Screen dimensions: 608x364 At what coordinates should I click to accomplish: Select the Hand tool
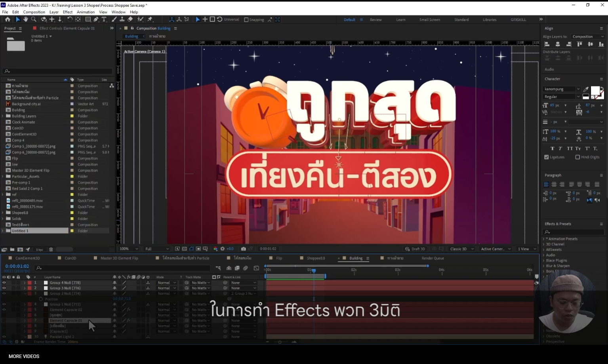coord(26,19)
